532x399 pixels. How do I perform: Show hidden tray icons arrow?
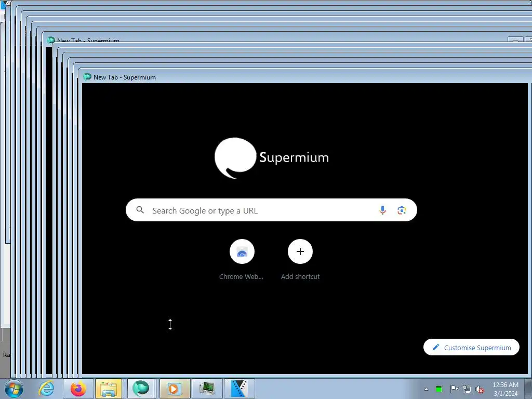pyautogui.click(x=426, y=390)
